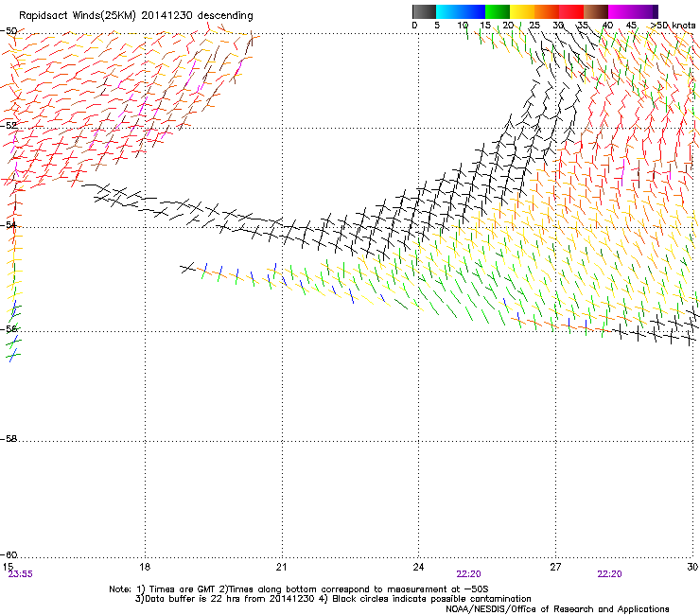Click the '>50 knots' legend label
The image size is (700, 615).
[673, 26]
